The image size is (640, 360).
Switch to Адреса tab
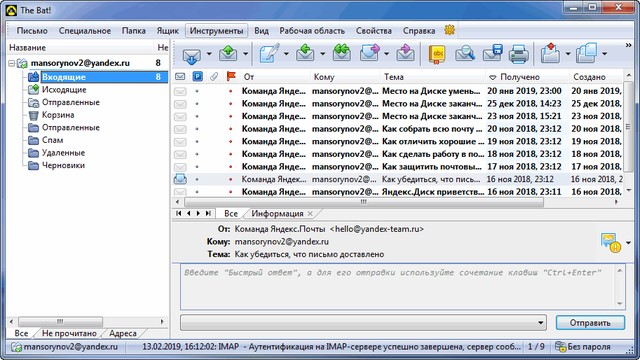click(x=123, y=333)
